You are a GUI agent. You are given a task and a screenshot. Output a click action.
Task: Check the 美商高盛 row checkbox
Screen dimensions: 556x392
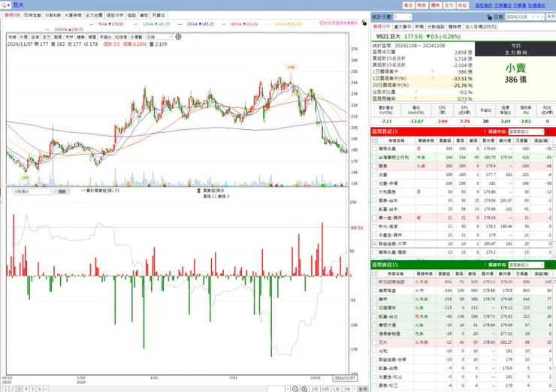pyautogui.click(x=374, y=291)
